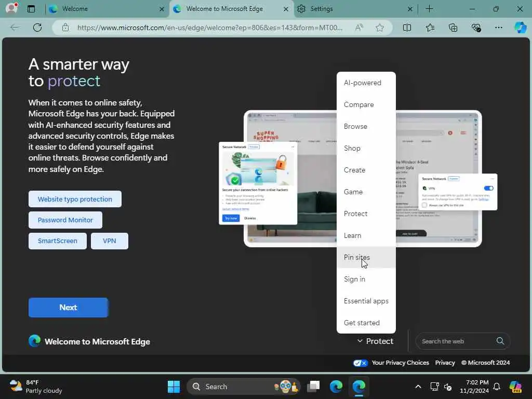Open Settings and more ellipsis menu
532x399 pixels.
498,28
